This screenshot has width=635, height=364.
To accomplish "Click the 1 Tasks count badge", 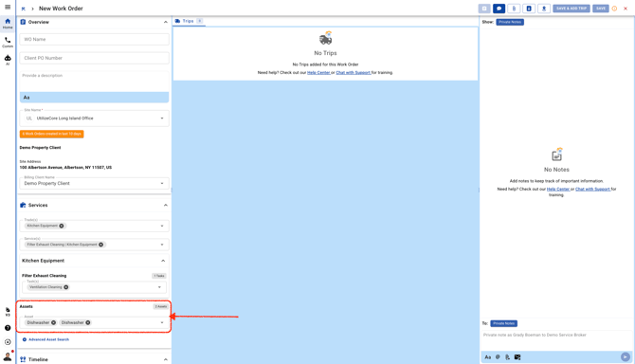I will tap(159, 276).
